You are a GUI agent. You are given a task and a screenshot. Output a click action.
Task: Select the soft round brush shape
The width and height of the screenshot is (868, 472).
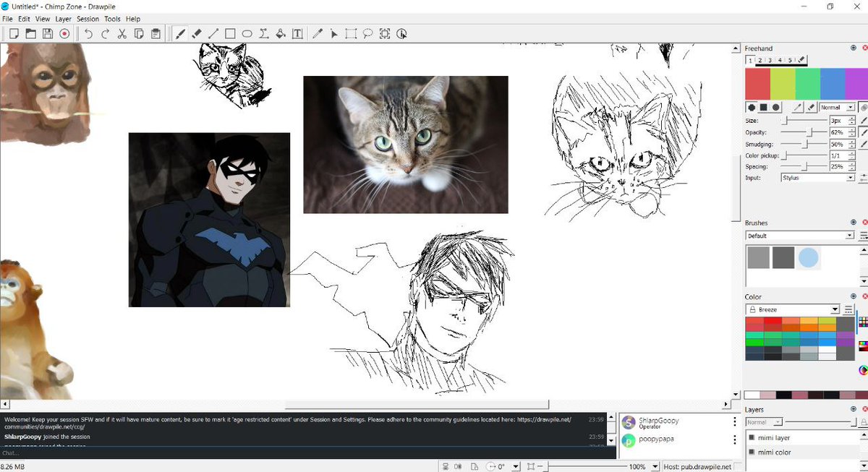click(775, 107)
